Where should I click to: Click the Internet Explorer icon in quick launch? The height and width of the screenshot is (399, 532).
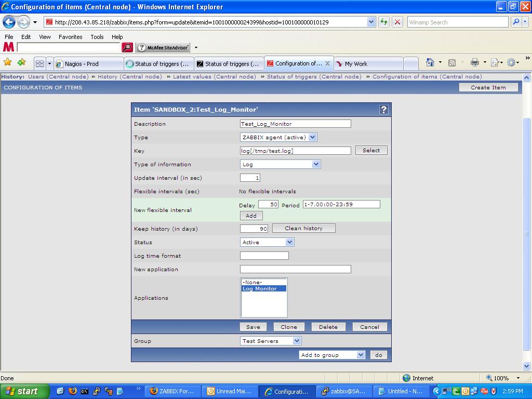coord(60,391)
